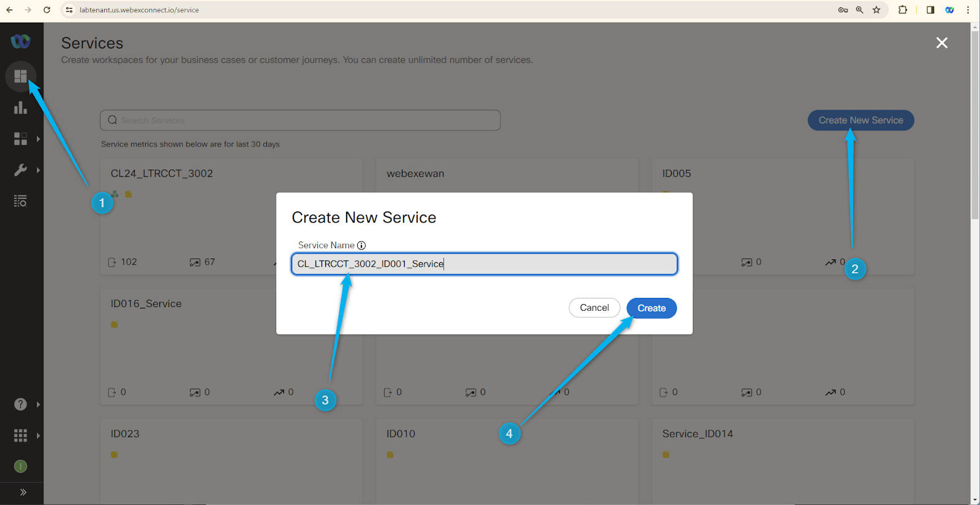Click the flow icon beside count 102
This screenshot has width=980, height=505.
click(112, 262)
